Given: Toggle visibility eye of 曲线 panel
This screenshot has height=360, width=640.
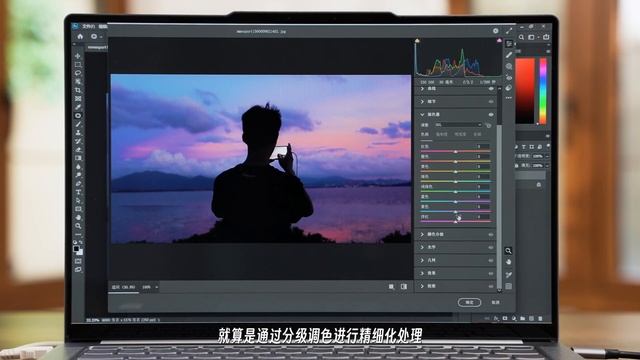Looking at the screenshot, I should 491,89.
